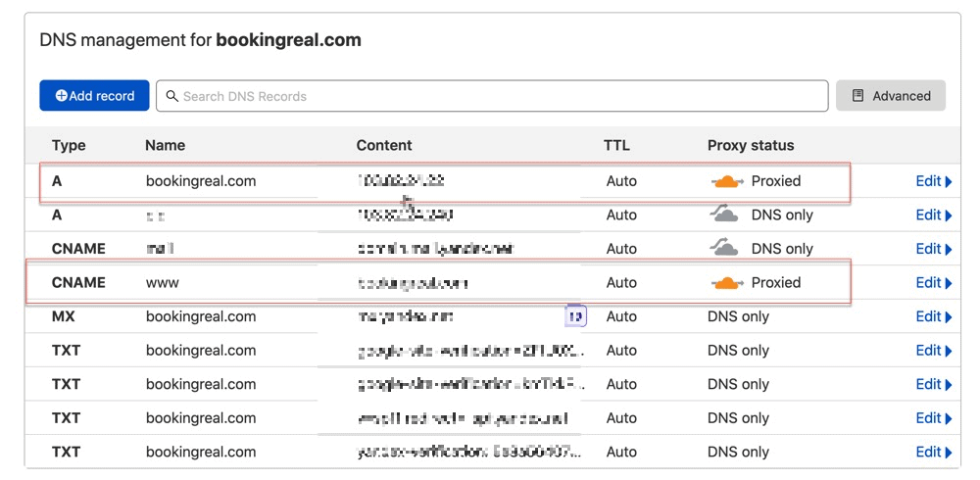Open the Advanced options button
The image size is (980, 480).
click(891, 96)
